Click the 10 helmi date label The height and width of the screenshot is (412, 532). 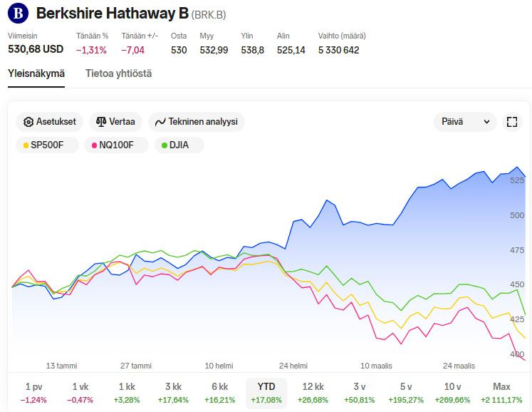[x=219, y=366]
